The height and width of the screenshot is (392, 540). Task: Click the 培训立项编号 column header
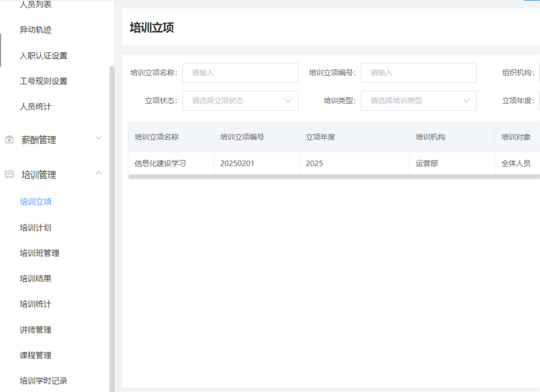[x=257, y=137]
